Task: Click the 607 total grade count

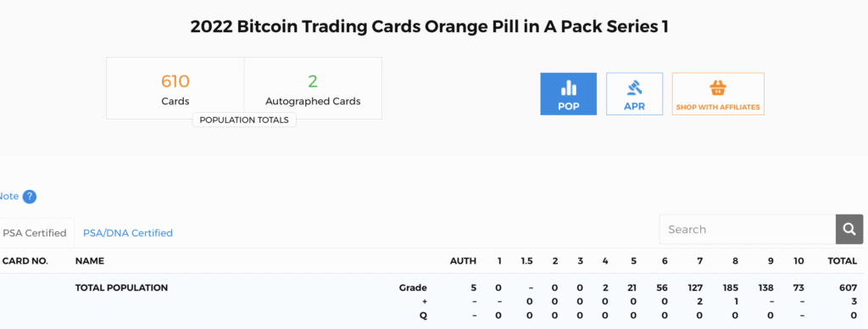Action: point(848,288)
